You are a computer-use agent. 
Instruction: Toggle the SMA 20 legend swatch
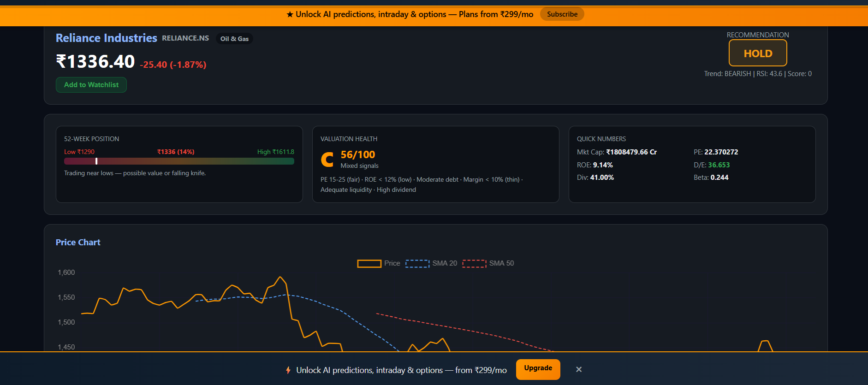point(417,263)
